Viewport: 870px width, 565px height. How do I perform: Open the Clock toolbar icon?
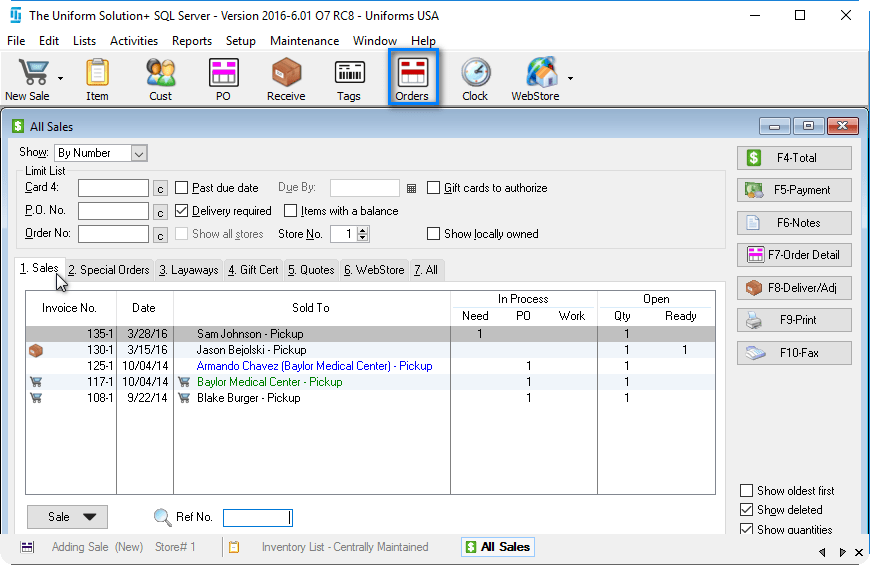pyautogui.click(x=475, y=79)
